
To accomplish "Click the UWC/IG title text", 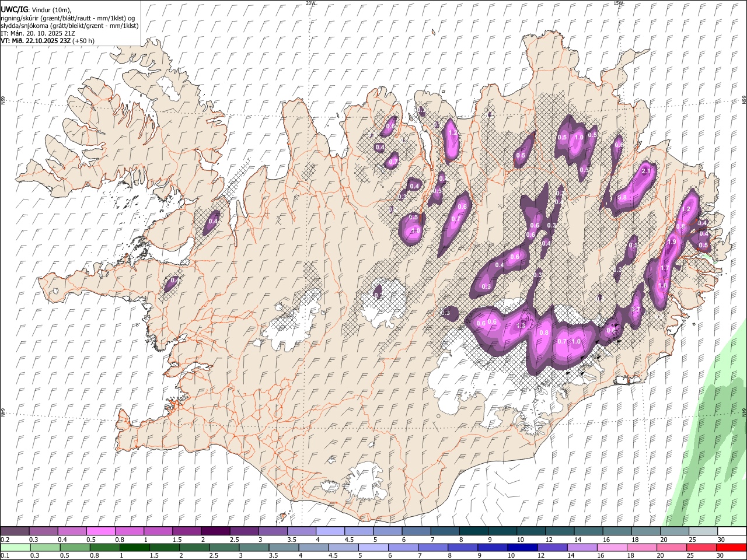I will click(14, 10).
